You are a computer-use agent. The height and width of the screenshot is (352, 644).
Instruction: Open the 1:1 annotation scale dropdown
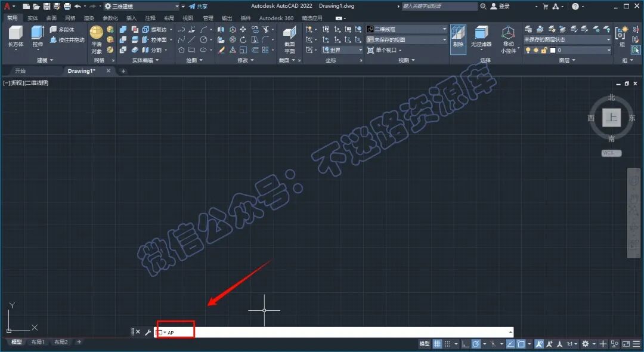[x=572, y=344]
